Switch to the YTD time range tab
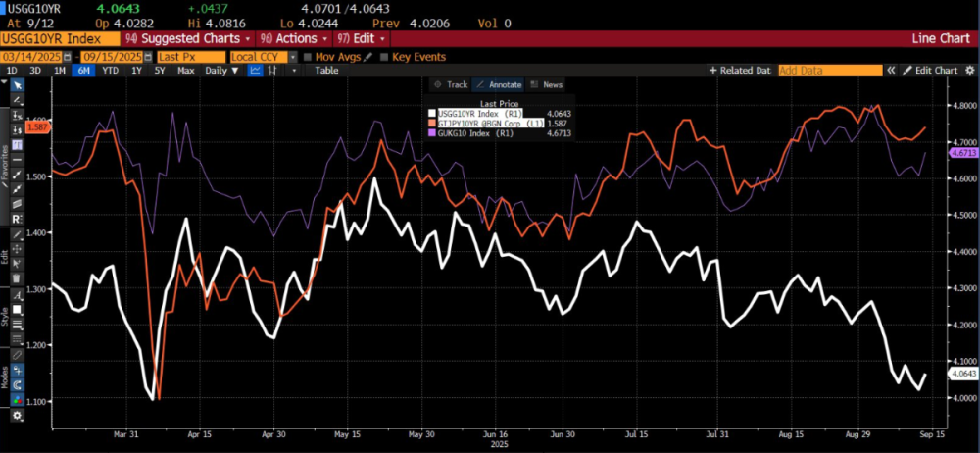 (x=111, y=71)
